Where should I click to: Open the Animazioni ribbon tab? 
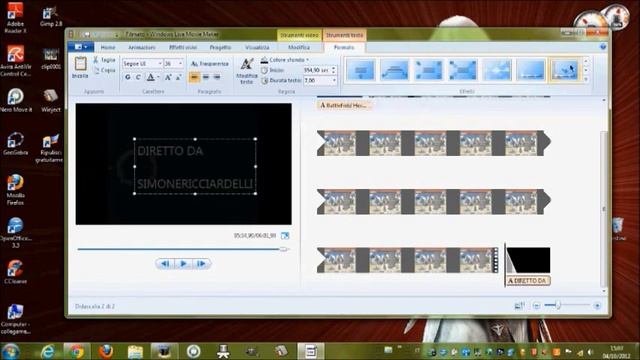pyautogui.click(x=142, y=47)
